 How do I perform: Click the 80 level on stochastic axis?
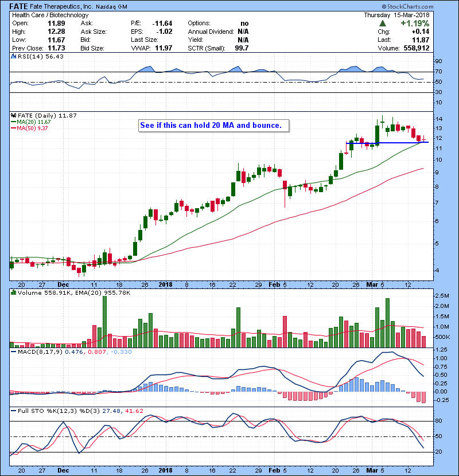(x=439, y=421)
